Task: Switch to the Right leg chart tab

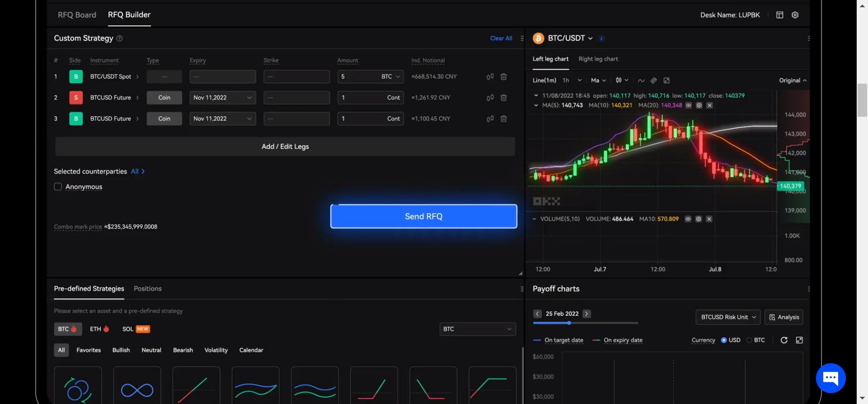Action: tap(598, 59)
